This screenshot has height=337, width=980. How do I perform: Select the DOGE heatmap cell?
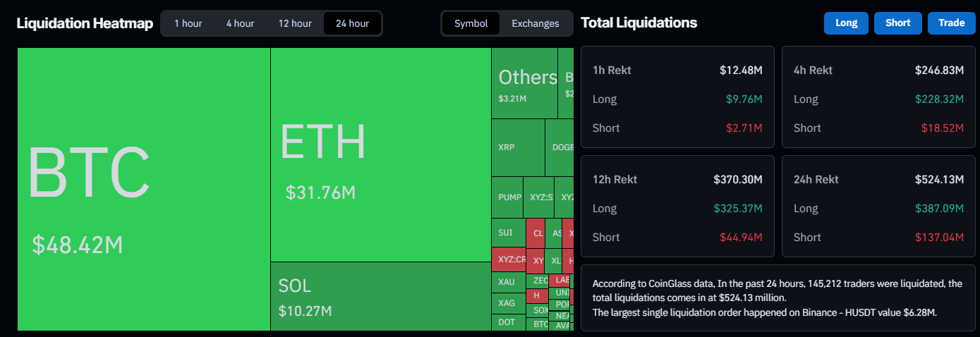tap(560, 147)
